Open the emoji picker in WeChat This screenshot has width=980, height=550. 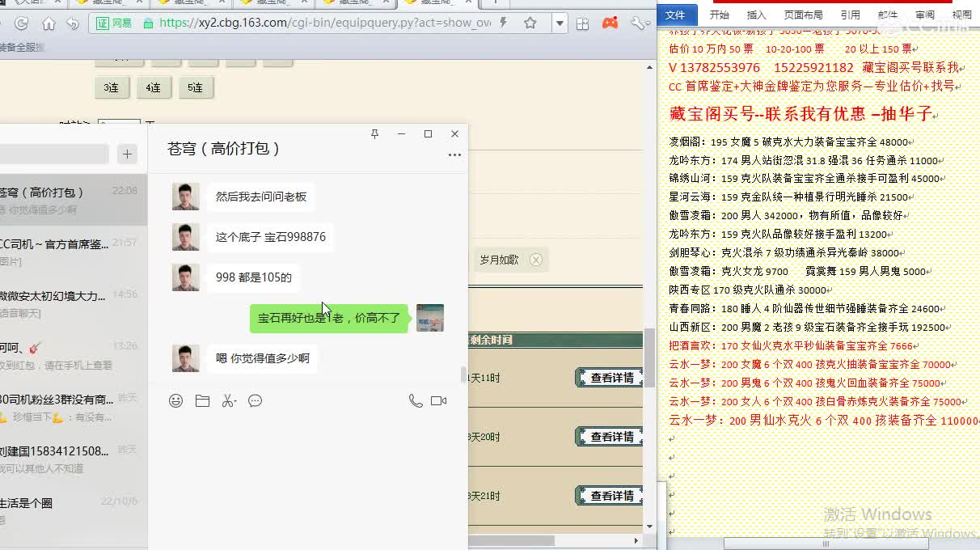pyautogui.click(x=175, y=400)
